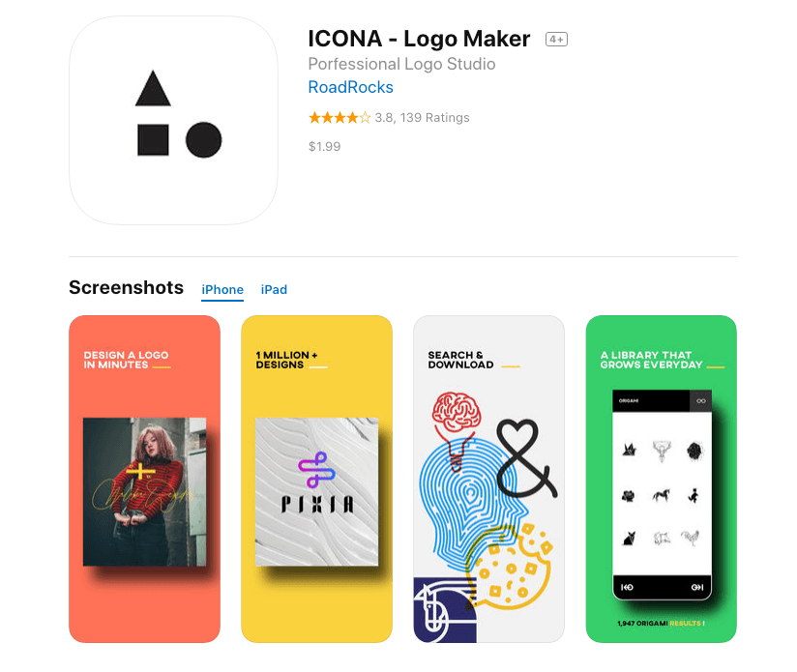This screenshot has width=797, height=672.
Task: Click the $1.99 price label
Action: point(324,147)
